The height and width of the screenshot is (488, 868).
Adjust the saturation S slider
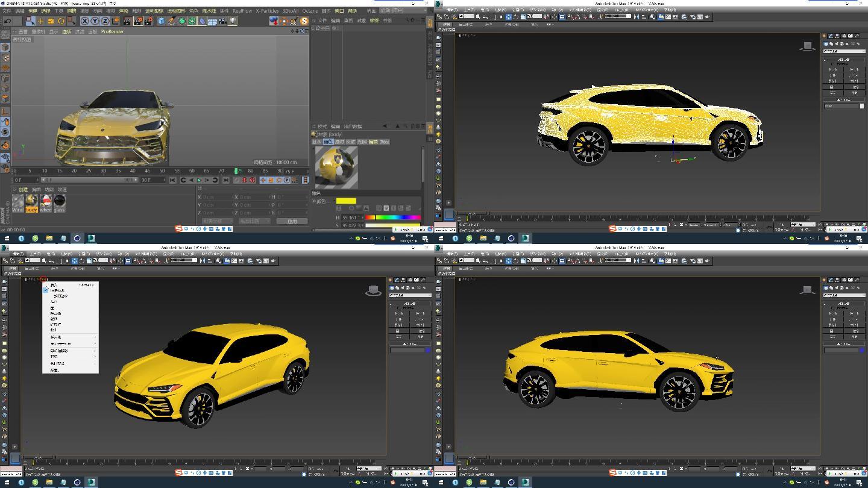pyautogui.click(x=392, y=225)
